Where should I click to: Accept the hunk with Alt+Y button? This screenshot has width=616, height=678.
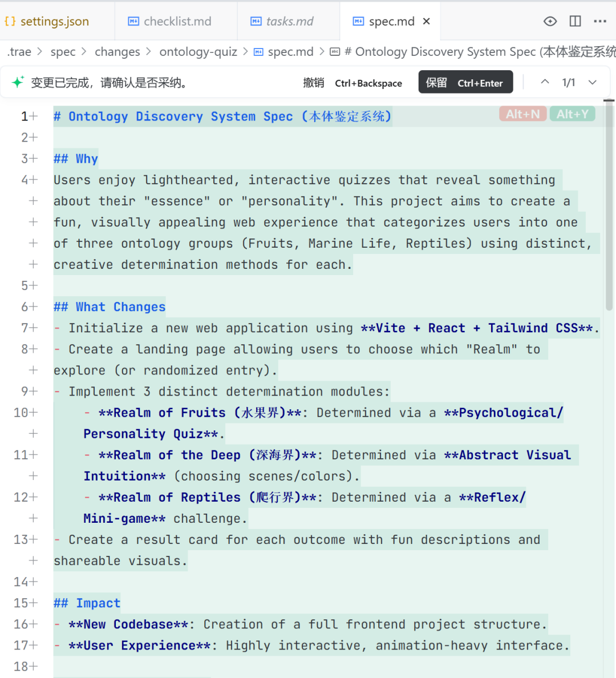click(x=572, y=114)
